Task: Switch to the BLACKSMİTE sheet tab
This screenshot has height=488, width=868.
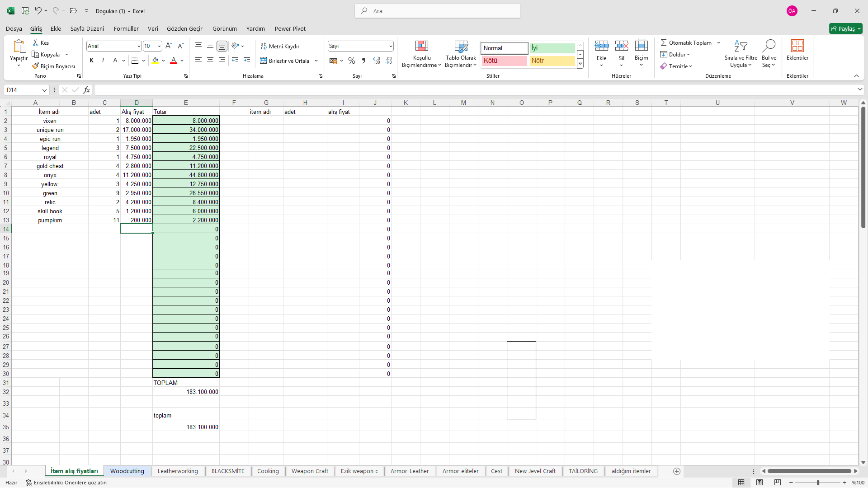Action: (228, 471)
